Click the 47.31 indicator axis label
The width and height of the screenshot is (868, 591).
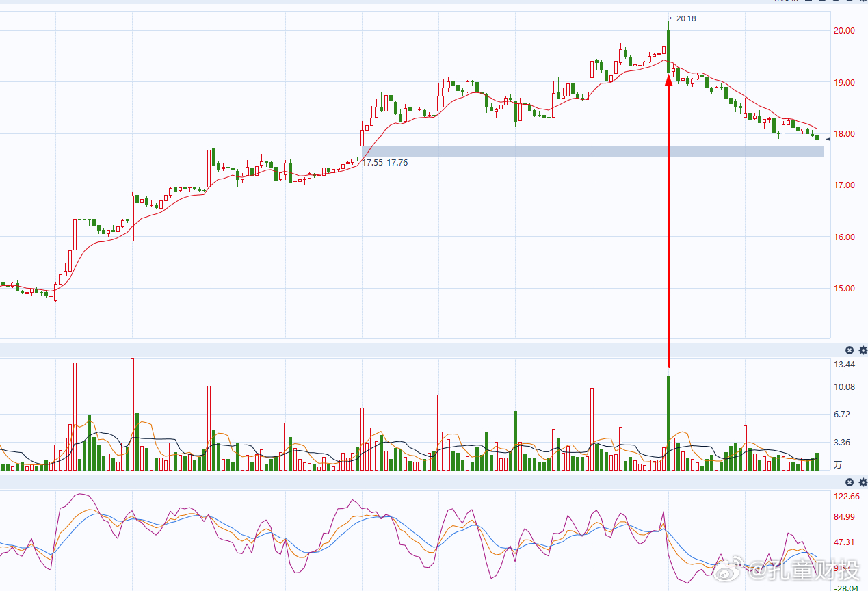point(844,542)
